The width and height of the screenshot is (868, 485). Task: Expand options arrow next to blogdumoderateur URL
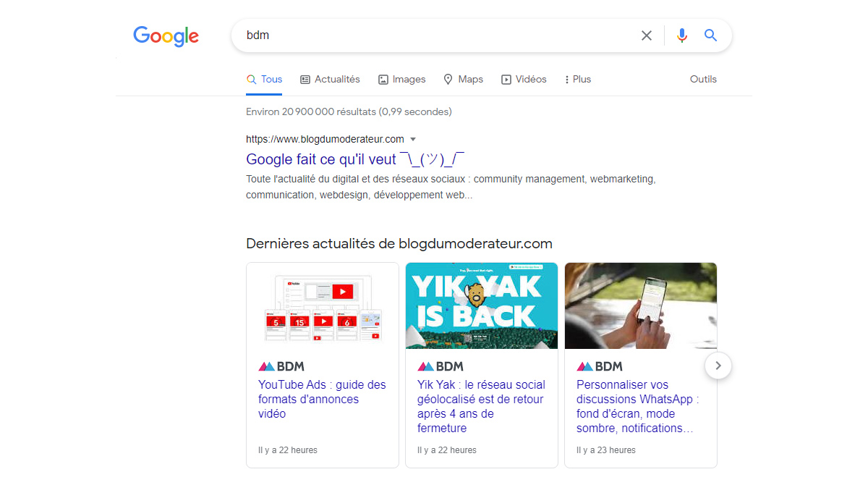coord(413,139)
